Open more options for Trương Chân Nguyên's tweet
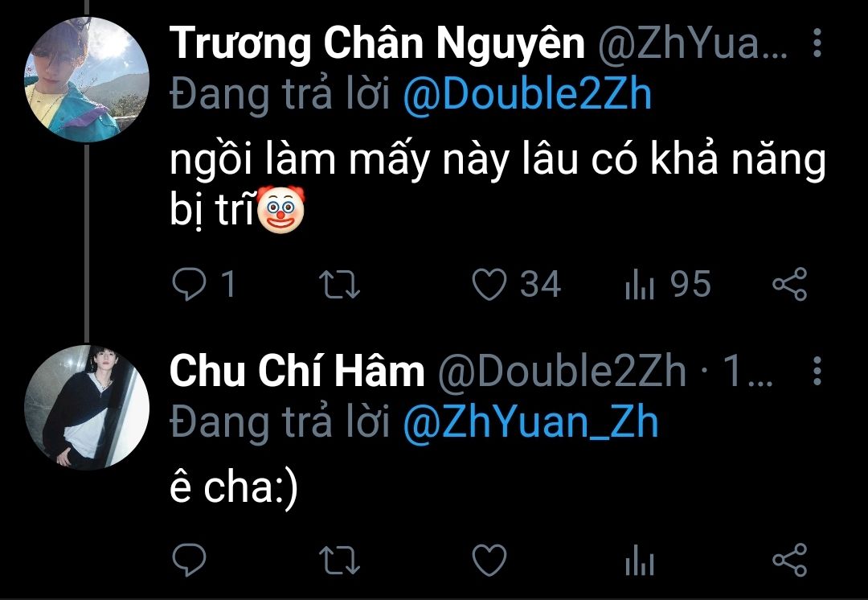 pyautogui.click(x=817, y=43)
